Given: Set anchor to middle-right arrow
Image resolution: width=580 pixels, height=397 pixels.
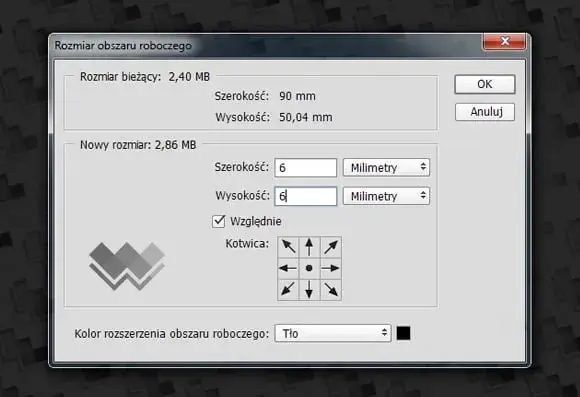Looking at the screenshot, I should (331, 268).
